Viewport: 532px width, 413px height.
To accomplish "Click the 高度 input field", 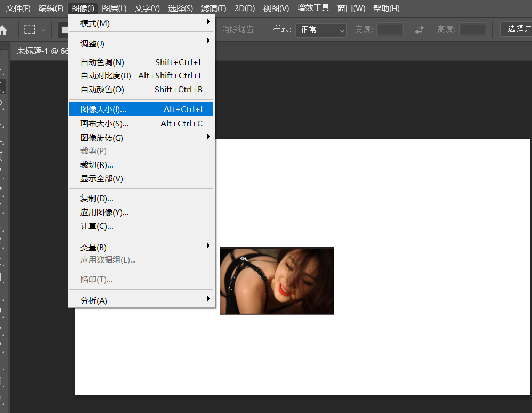I will (x=472, y=29).
